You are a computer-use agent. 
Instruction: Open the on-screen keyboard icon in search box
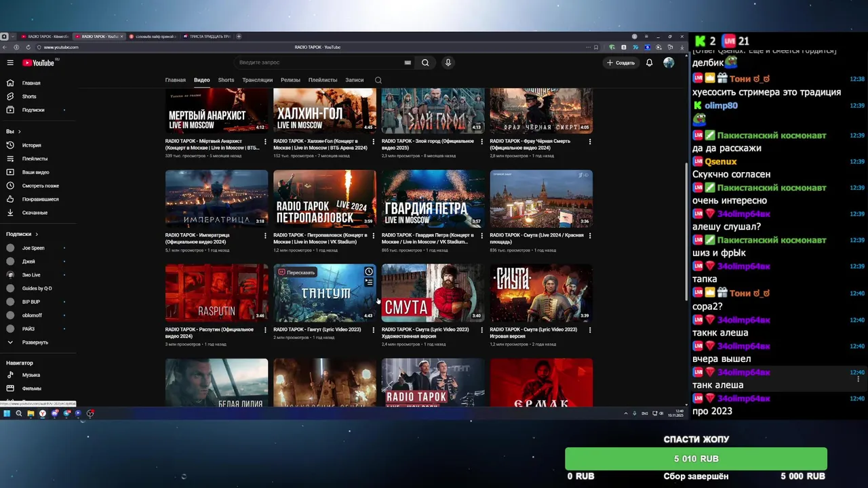[408, 62]
